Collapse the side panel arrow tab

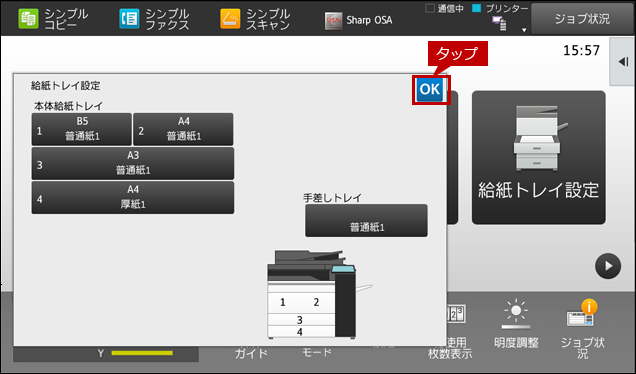click(623, 62)
